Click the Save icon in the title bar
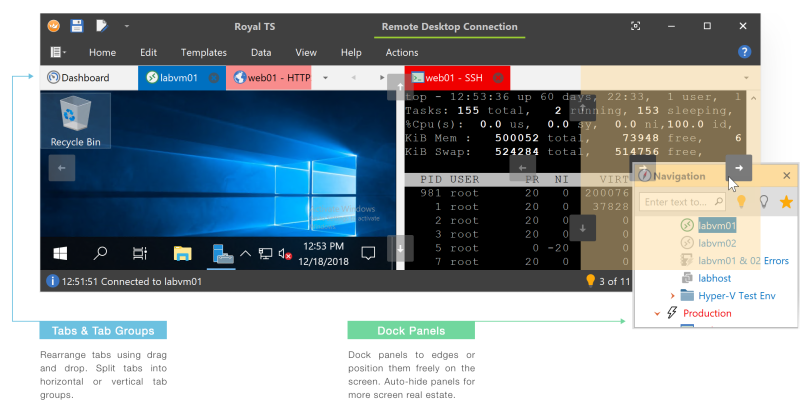 click(76, 26)
